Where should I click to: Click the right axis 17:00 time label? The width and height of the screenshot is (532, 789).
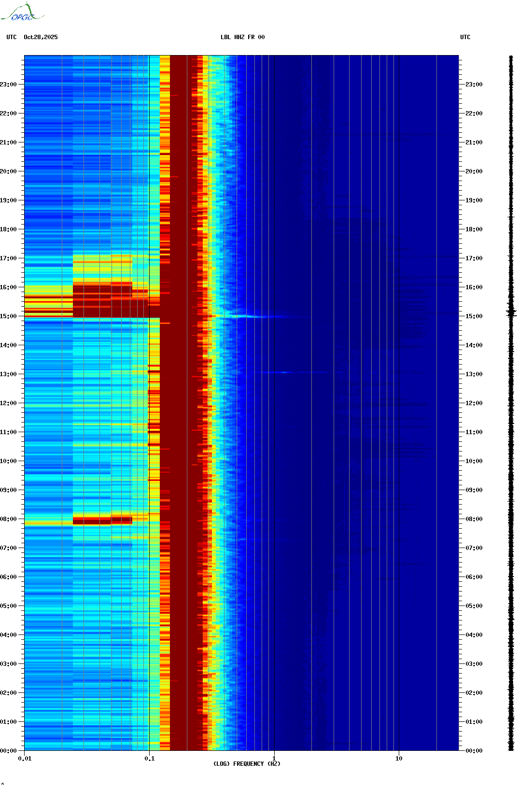click(474, 258)
